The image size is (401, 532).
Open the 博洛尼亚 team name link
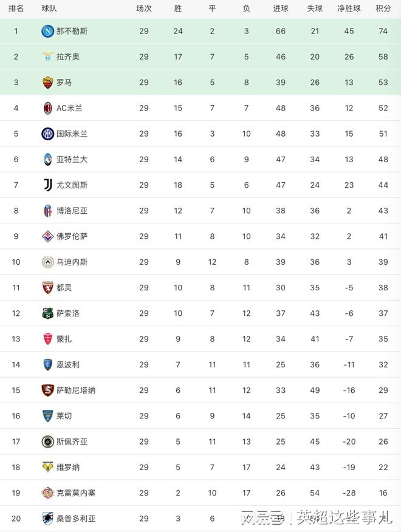[x=72, y=211]
